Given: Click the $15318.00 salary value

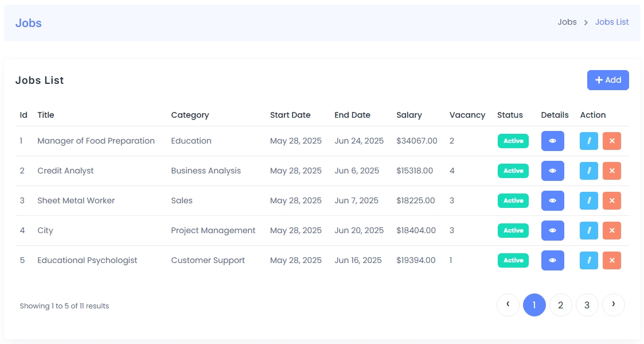Looking at the screenshot, I should coord(415,171).
